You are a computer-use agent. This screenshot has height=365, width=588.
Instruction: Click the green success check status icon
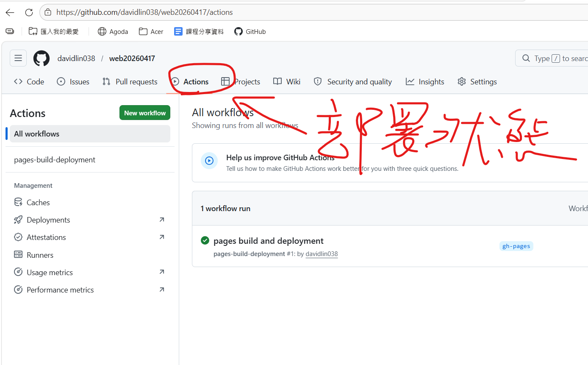point(205,241)
